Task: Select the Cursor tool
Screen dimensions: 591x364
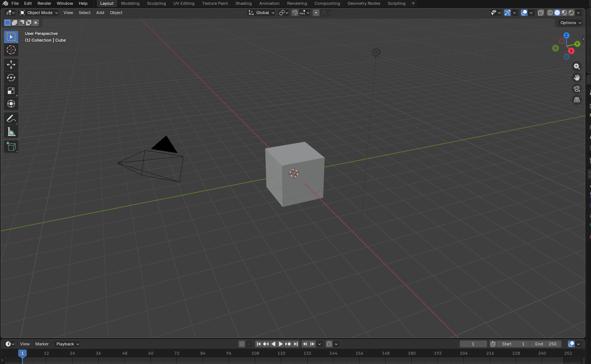Action: click(x=11, y=50)
